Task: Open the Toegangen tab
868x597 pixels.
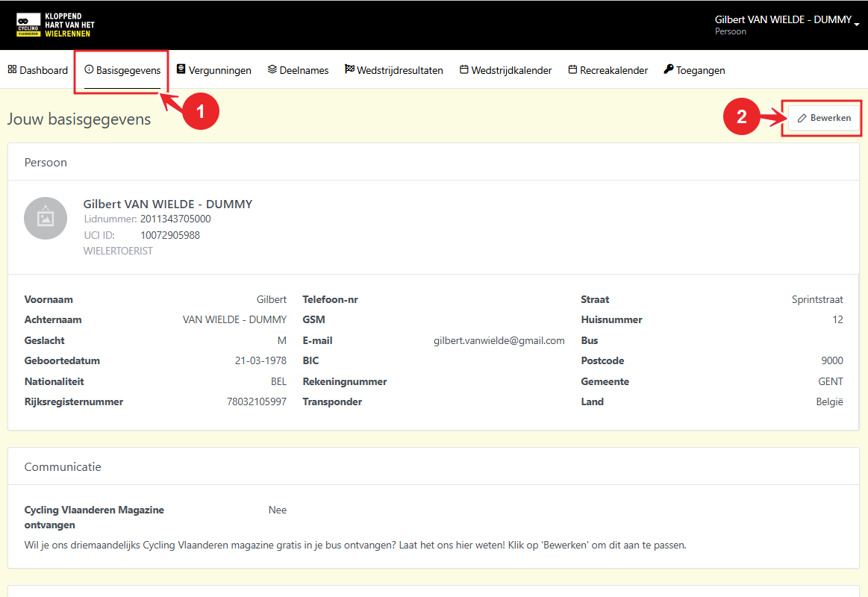Action: click(700, 70)
